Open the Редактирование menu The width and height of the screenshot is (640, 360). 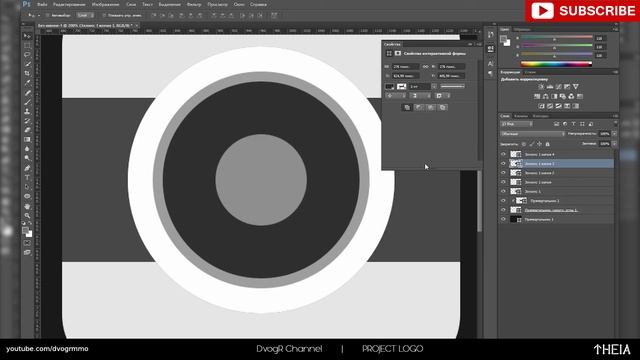tap(69, 4)
